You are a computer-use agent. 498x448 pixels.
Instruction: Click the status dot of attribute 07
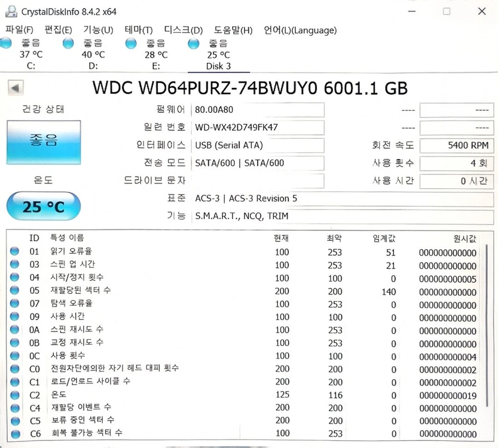[x=14, y=303]
